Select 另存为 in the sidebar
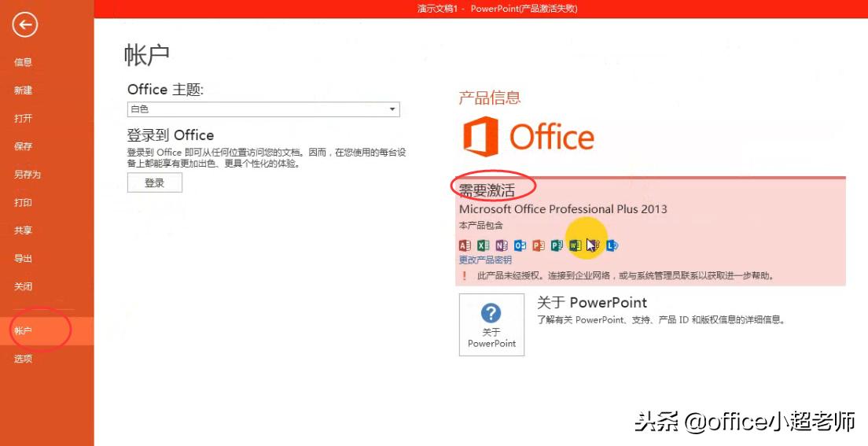Image resolution: width=868 pixels, height=446 pixels. tap(28, 175)
